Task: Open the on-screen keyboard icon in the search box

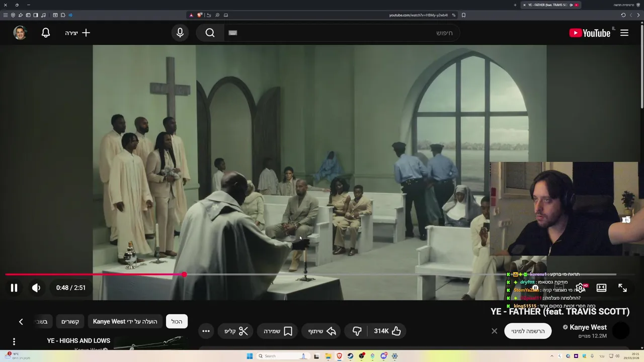Action: pos(232,33)
